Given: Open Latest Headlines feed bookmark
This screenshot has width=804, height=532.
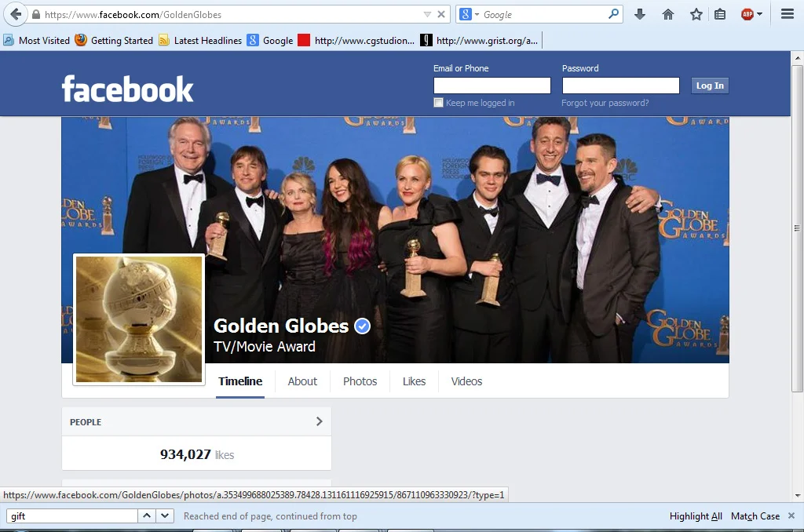Looking at the screenshot, I should 200,41.
